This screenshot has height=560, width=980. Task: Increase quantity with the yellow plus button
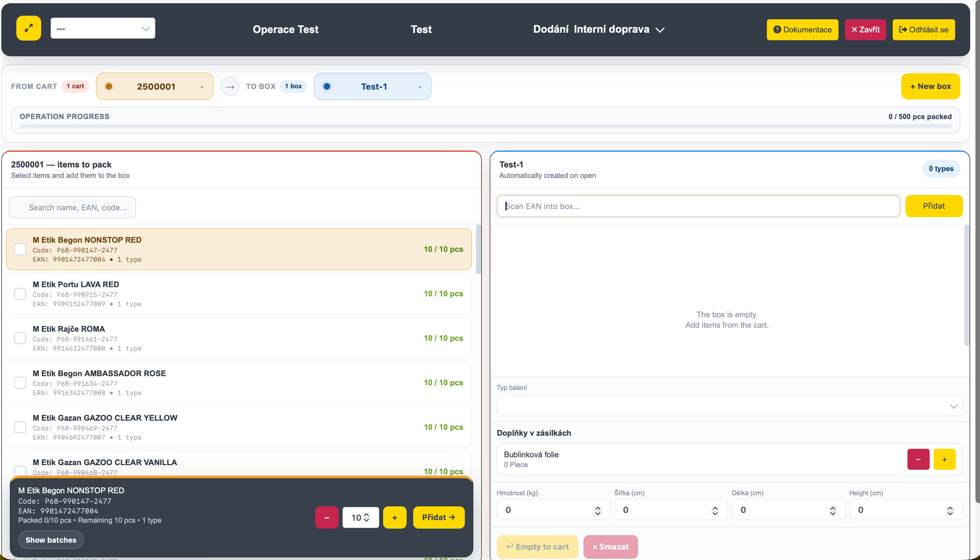point(395,517)
